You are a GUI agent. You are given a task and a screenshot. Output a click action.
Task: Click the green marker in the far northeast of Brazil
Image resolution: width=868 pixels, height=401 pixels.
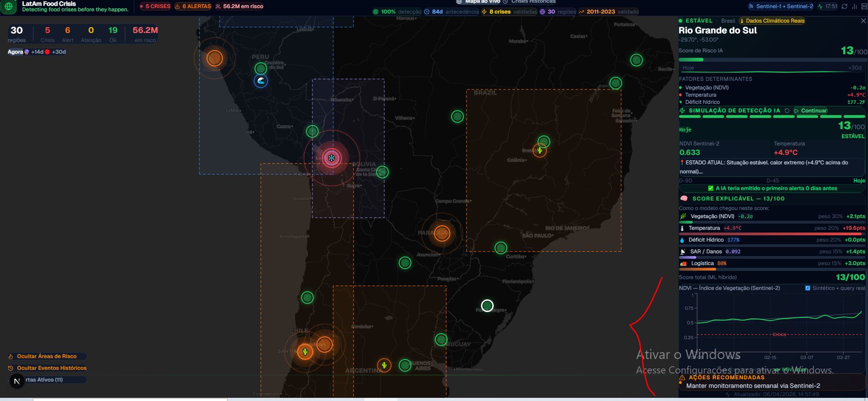(x=637, y=60)
